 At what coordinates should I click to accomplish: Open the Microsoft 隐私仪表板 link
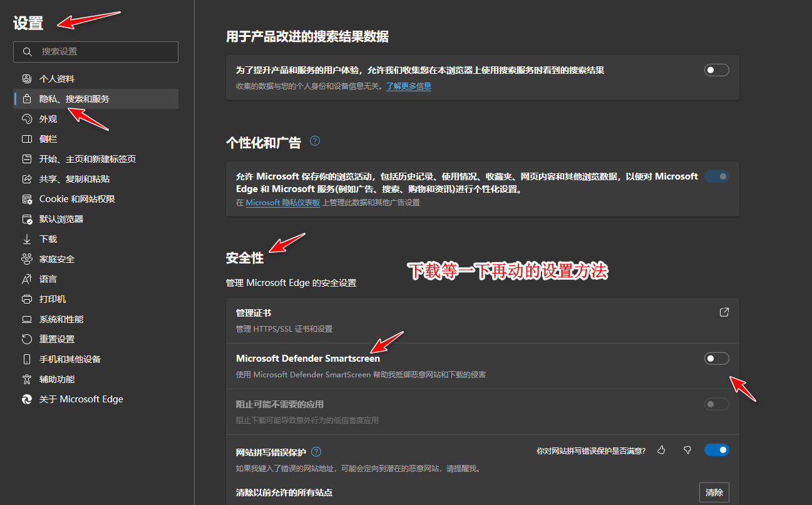pos(283,203)
